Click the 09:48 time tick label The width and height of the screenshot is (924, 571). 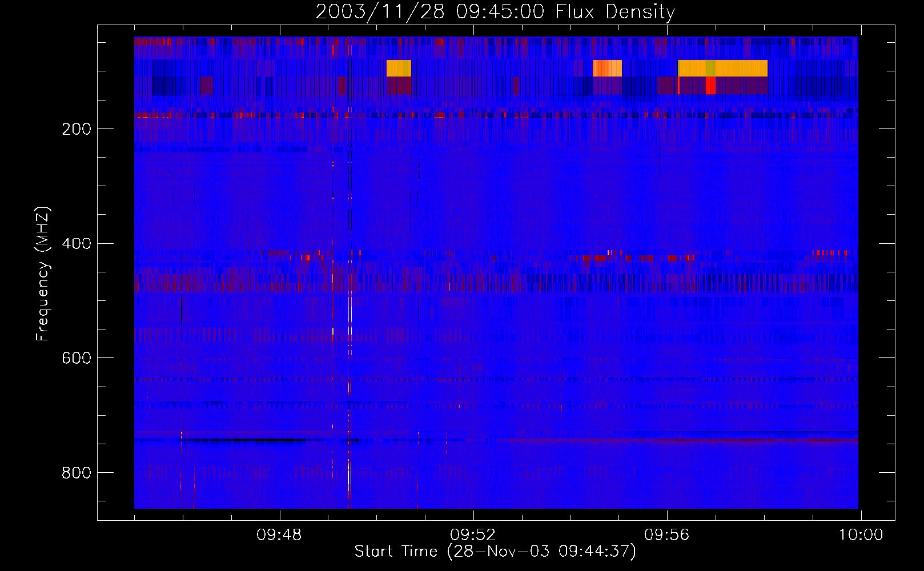pos(279,535)
